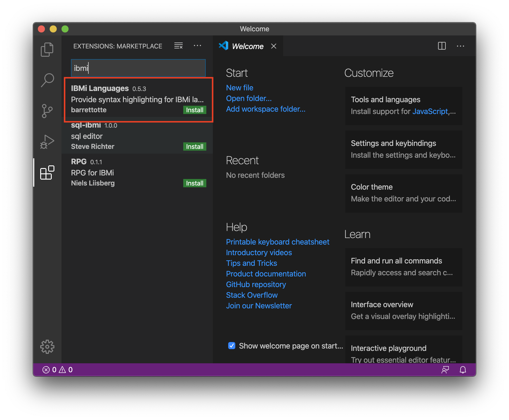
Task: Click the New file link
Action: pyautogui.click(x=240, y=88)
